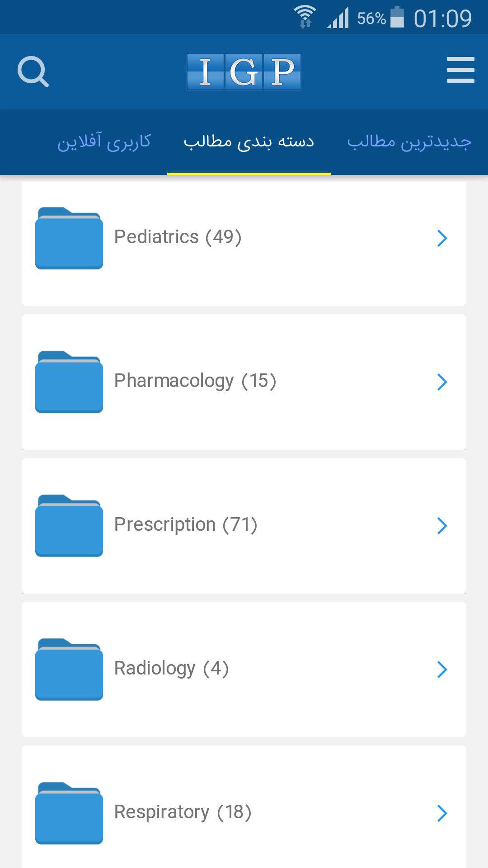This screenshot has width=488, height=868.
Task: Expand Pharmacology using its chevron arrow
Action: tap(442, 382)
